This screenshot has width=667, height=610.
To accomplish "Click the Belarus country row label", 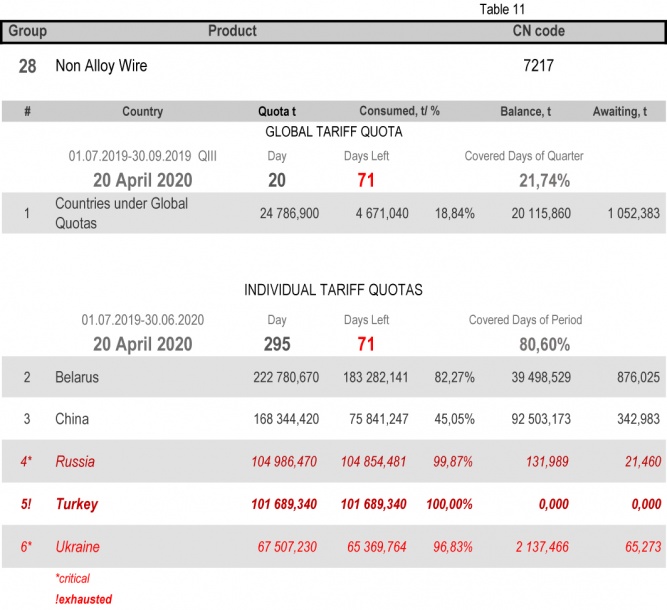I will (77, 377).
